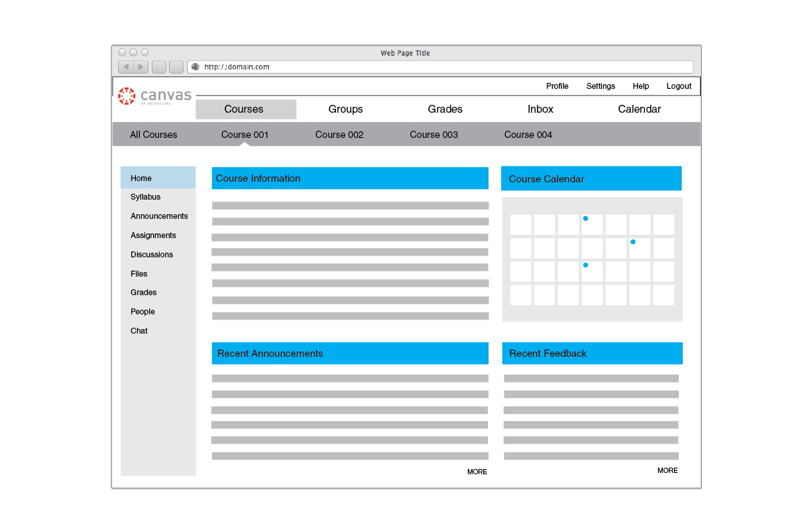
Task: Click the Recent Feedback header
Action: pos(593,354)
